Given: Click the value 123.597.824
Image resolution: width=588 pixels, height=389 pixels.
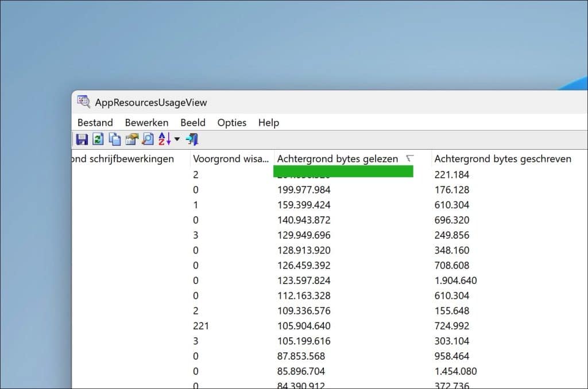Looking at the screenshot, I should click(x=304, y=281).
